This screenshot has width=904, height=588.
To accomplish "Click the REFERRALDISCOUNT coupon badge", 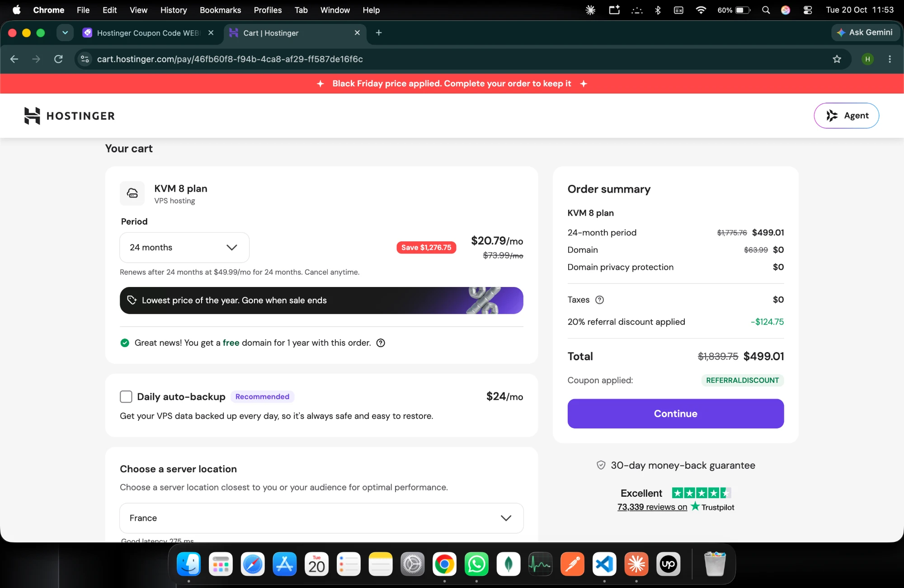I will pyautogui.click(x=742, y=381).
